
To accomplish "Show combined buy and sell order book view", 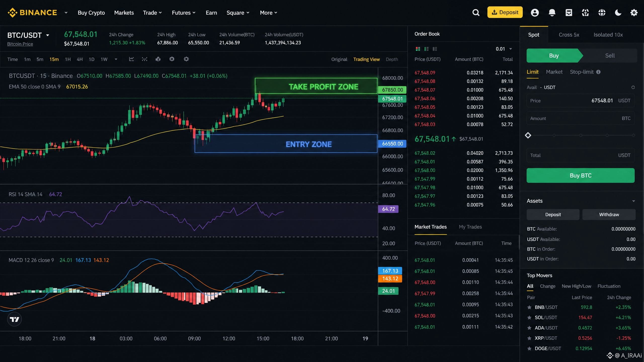I will click(x=418, y=49).
